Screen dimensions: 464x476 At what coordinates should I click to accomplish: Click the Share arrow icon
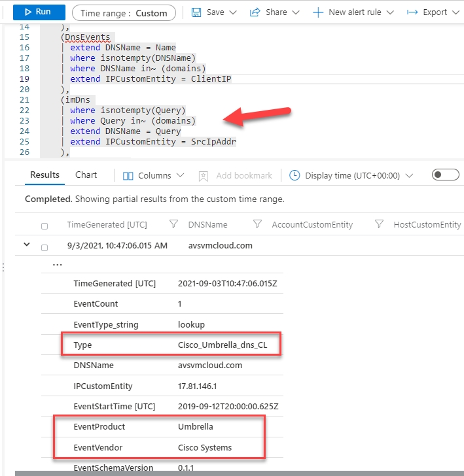click(257, 12)
